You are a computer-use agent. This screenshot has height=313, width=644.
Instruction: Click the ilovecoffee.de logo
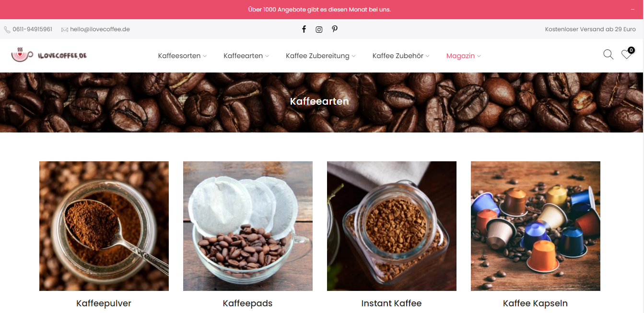pos(49,55)
